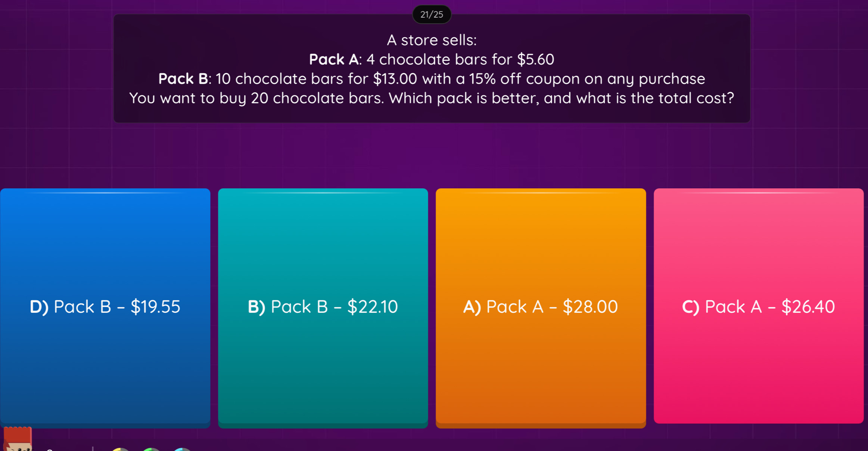Click the "A)" letter on the orange card
868x451 pixels.
pyautogui.click(x=472, y=307)
